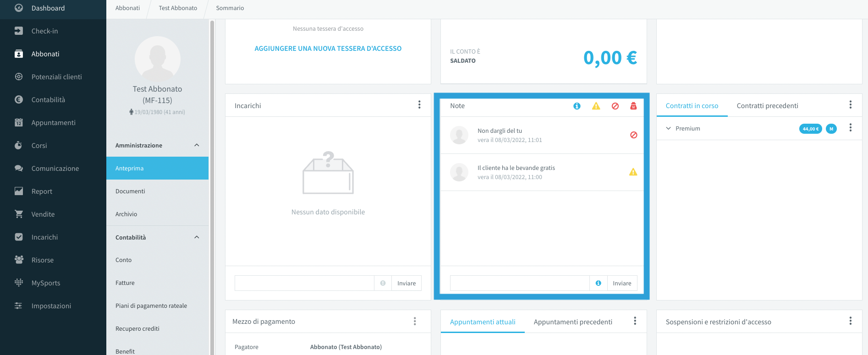Click Inviare button in the Note panel
This screenshot has width=868, height=355.
pyautogui.click(x=622, y=283)
